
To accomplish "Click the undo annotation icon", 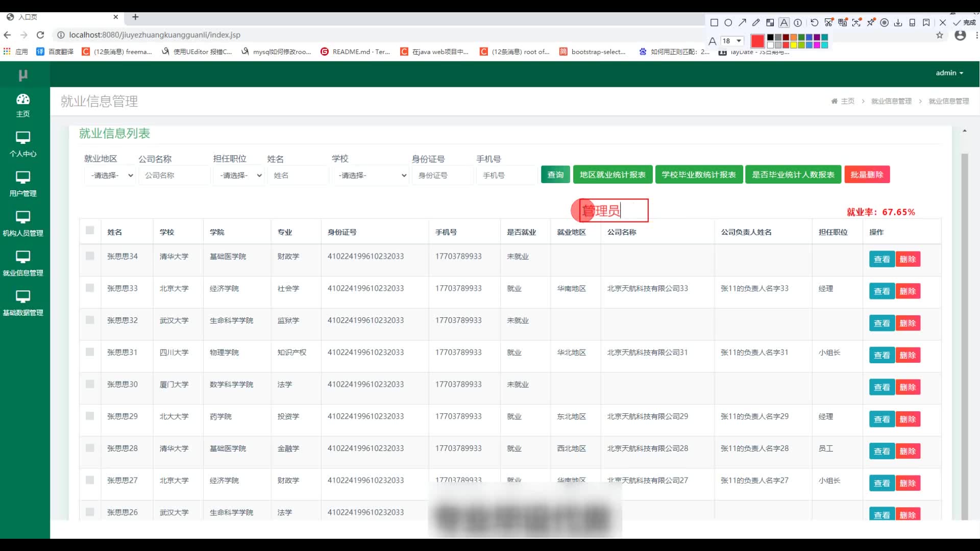I will 815,22.
